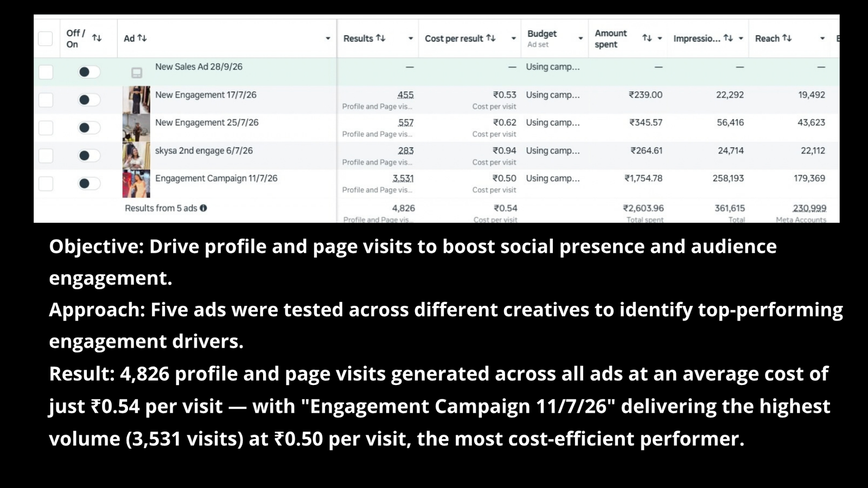Toggle the New Engagement 25/7/26 ad switch

coord(89,128)
